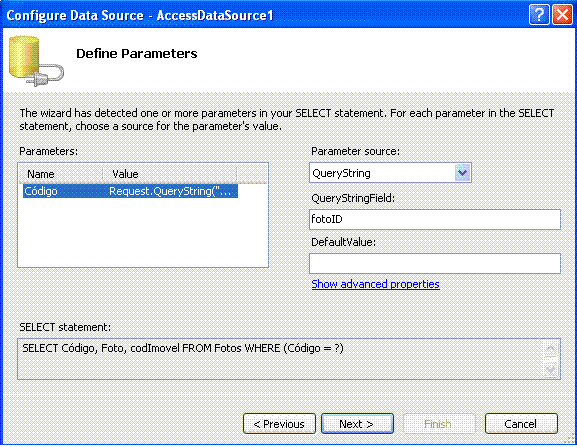Viewport: 577px width, 447px height.
Task: Click the QueryString combo box field
Action: [x=390, y=173]
